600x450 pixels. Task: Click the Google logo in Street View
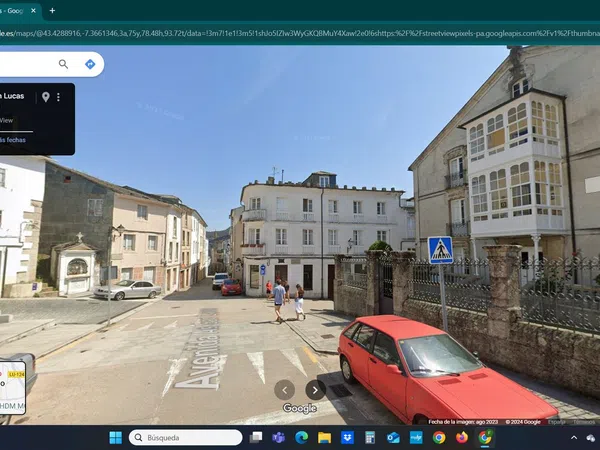pos(300,409)
